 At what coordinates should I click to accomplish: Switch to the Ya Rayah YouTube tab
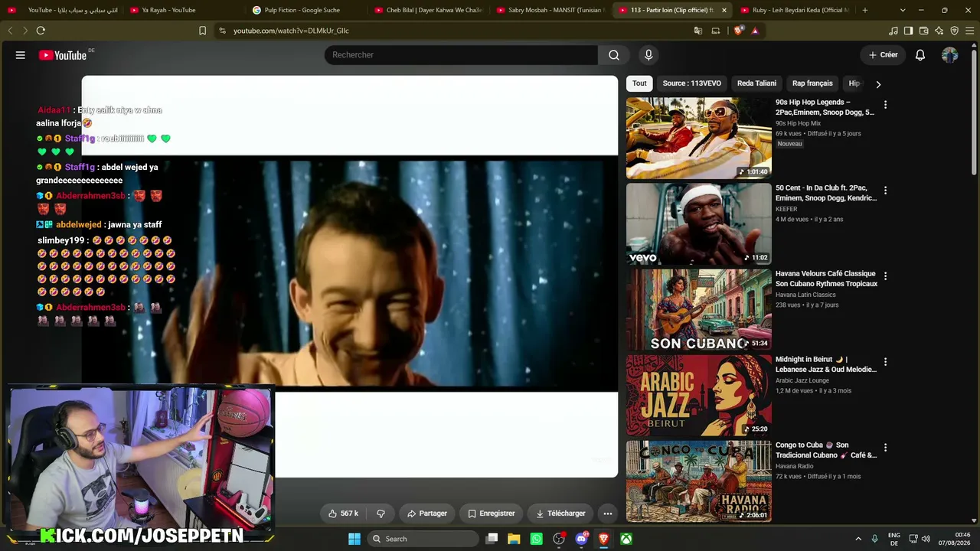(181, 10)
